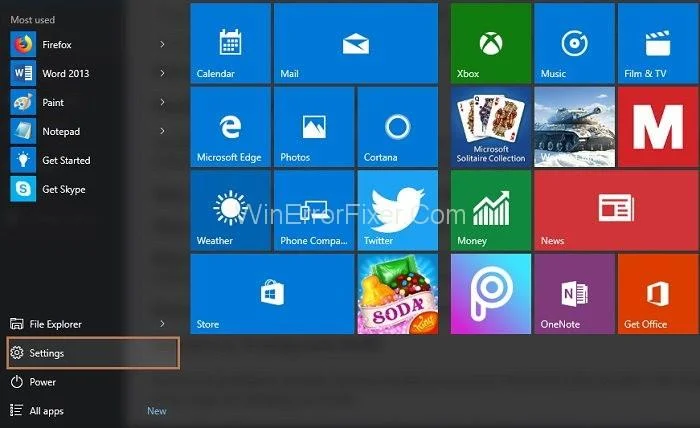Screen dimensions: 700x428
Task: Expand Word 2013 jump list arrow
Action: coord(162,73)
